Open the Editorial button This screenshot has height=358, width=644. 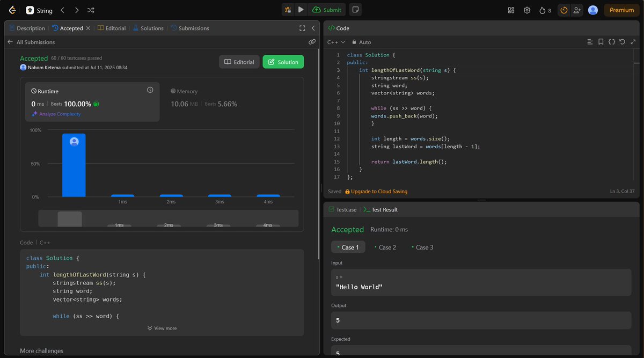click(x=239, y=62)
